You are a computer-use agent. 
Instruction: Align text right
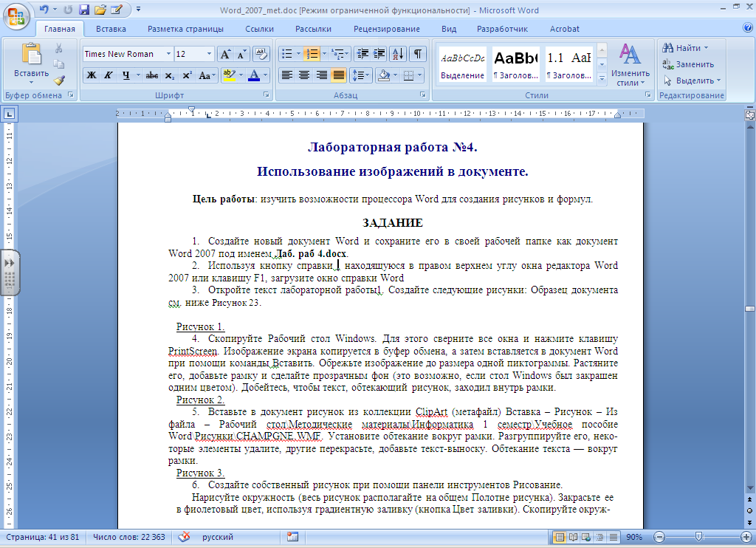321,75
